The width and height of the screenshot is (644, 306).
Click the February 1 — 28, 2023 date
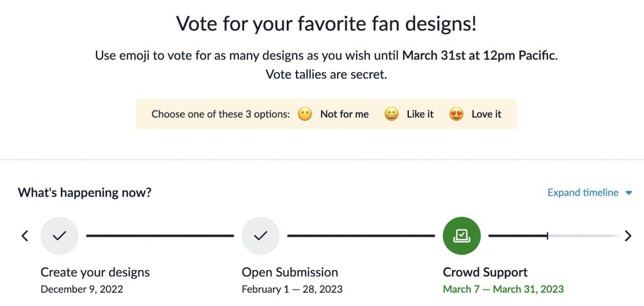pos(292,289)
